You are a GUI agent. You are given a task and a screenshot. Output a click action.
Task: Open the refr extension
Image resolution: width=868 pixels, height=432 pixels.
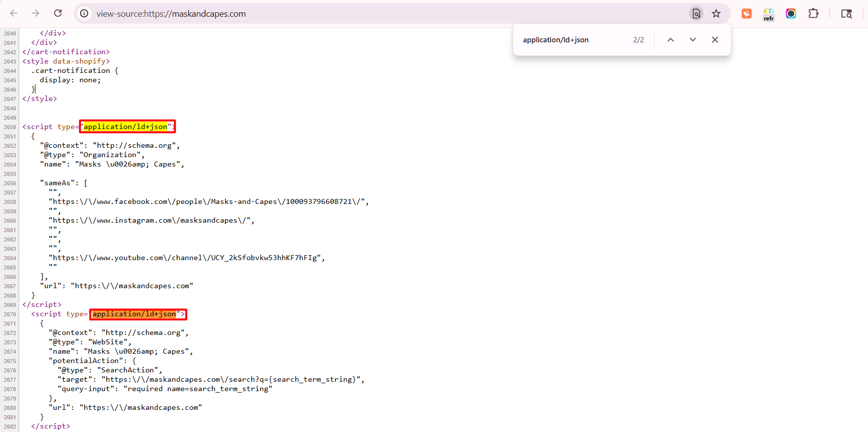click(x=769, y=14)
